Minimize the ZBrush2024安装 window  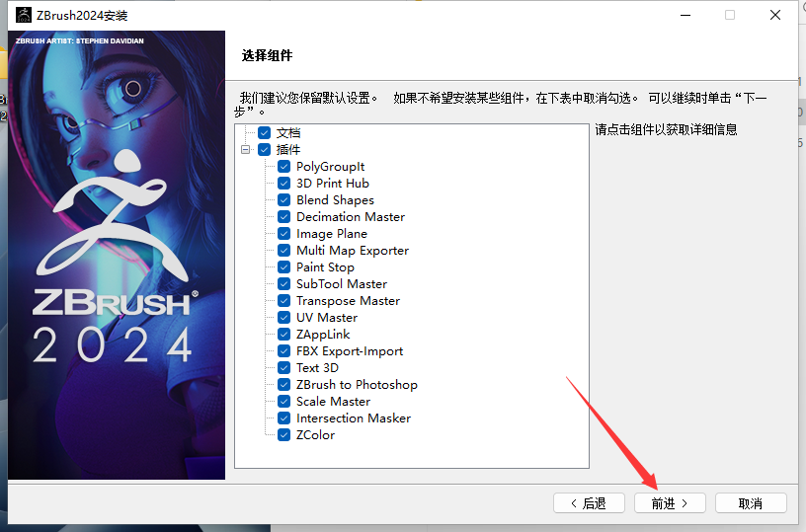pyautogui.click(x=685, y=15)
